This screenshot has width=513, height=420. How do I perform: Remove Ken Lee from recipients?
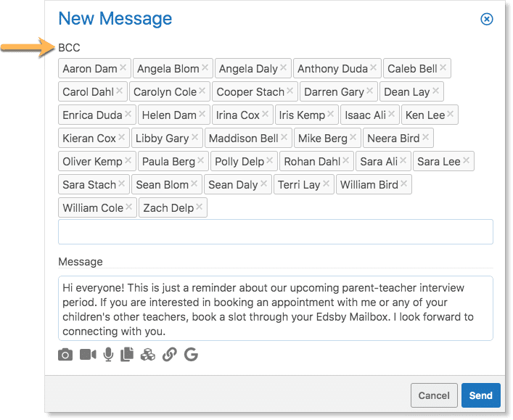pos(450,114)
